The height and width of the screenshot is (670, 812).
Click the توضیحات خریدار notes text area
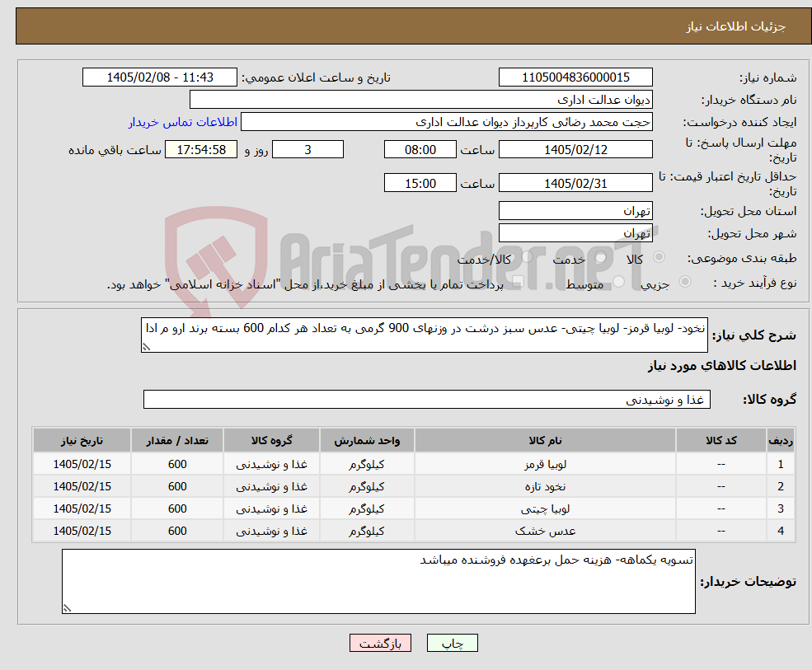378,582
